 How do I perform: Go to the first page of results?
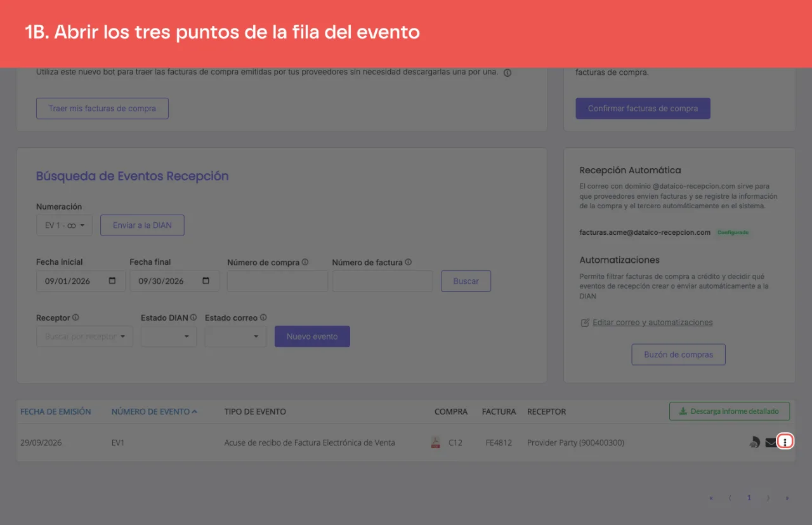(711, 498)
